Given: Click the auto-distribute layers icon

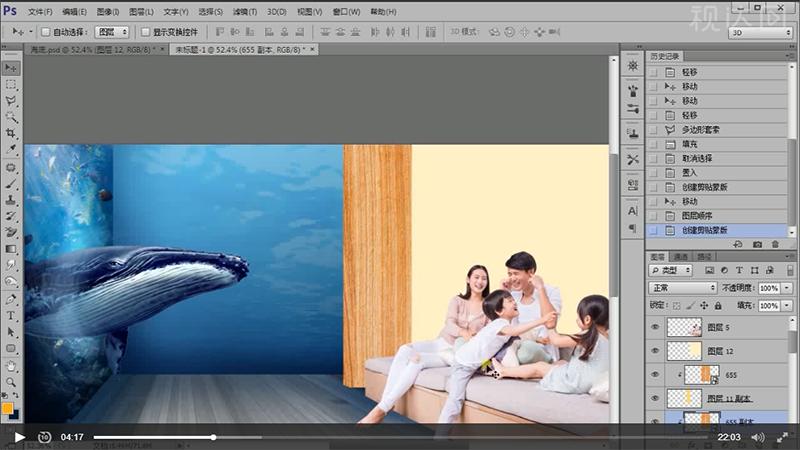Looking at the screenshot, I should click(431, 32).
